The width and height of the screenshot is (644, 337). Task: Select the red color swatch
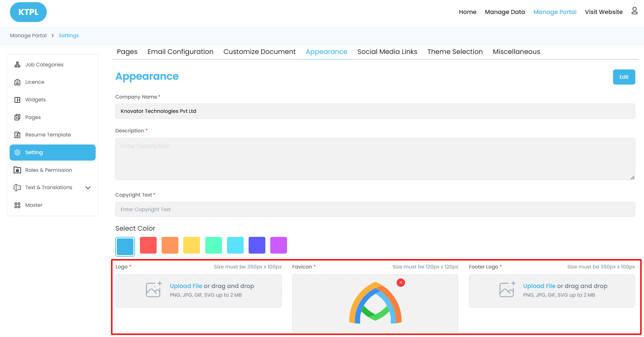tap(148, 245)
